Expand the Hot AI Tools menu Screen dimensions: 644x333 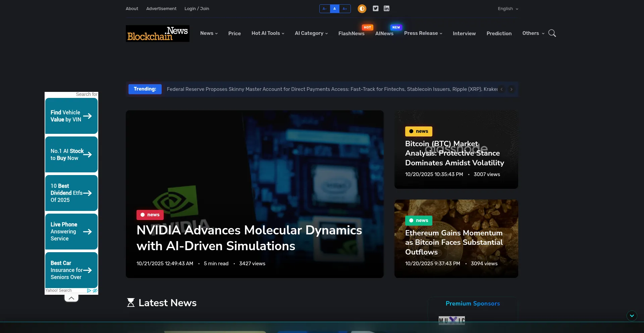tap(268, 33)
